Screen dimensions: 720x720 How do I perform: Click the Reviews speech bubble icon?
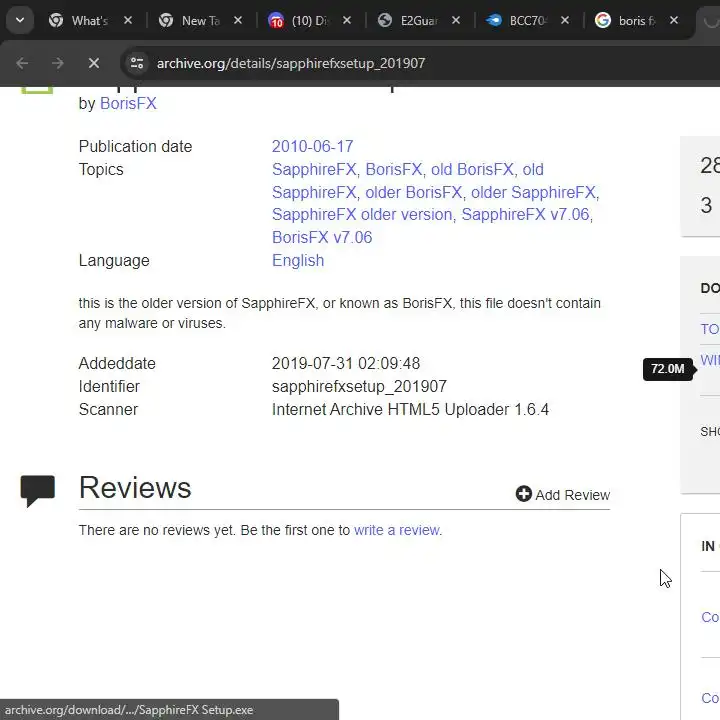tap(38, 490)
